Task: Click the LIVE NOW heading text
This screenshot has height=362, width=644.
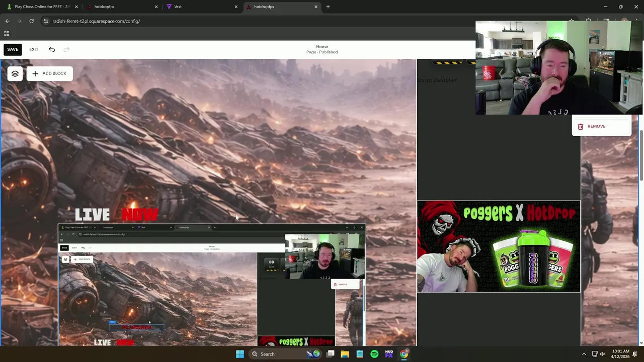Action: coord(117,215)
